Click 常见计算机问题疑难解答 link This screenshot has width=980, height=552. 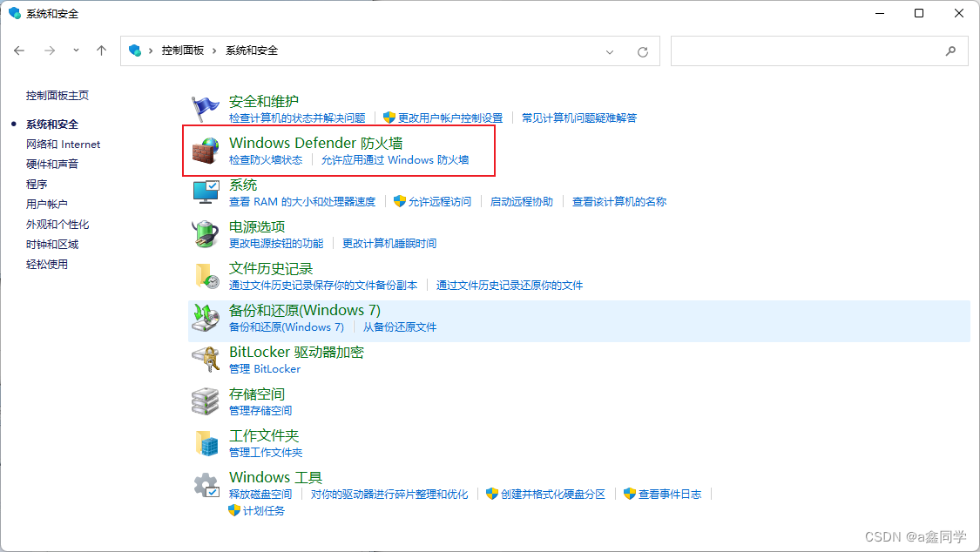point(579,118)
